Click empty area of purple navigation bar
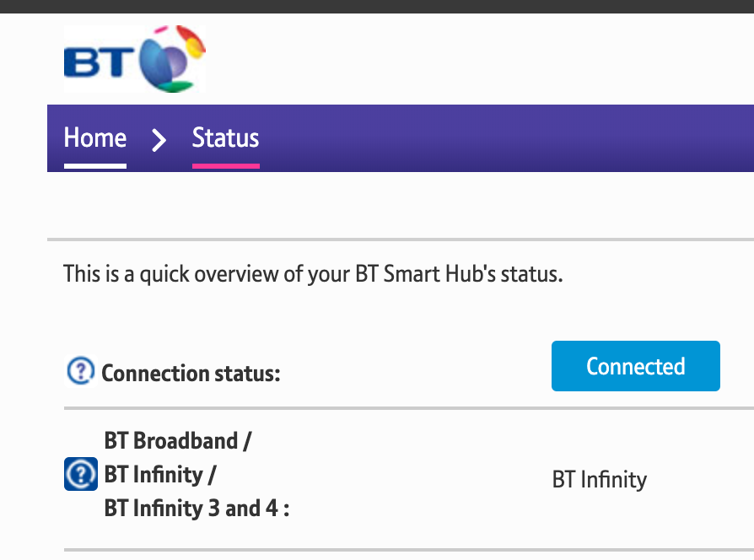Image resolution: width=754 pixels, height=560 pixels. click(x=506, y=138)
